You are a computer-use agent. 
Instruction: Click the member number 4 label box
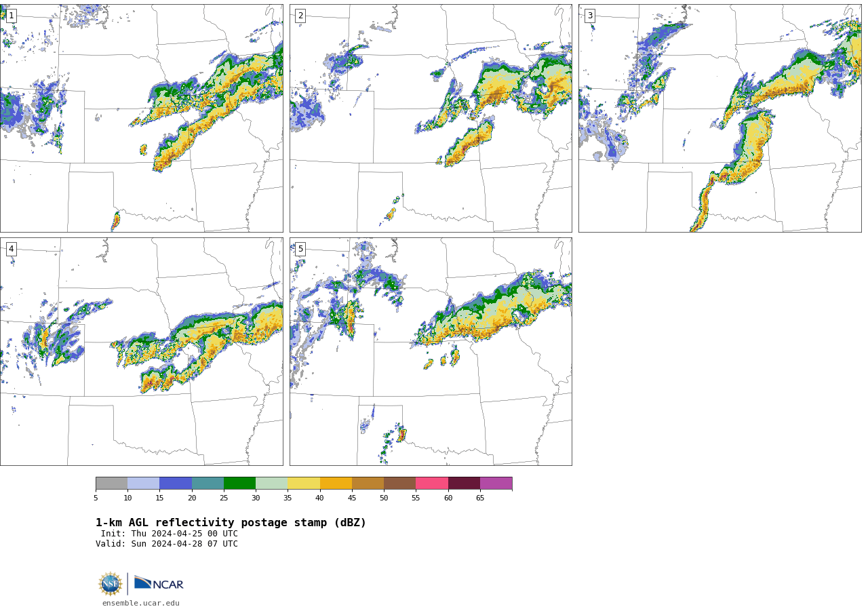pyautogui.click(x=11, y=249)
